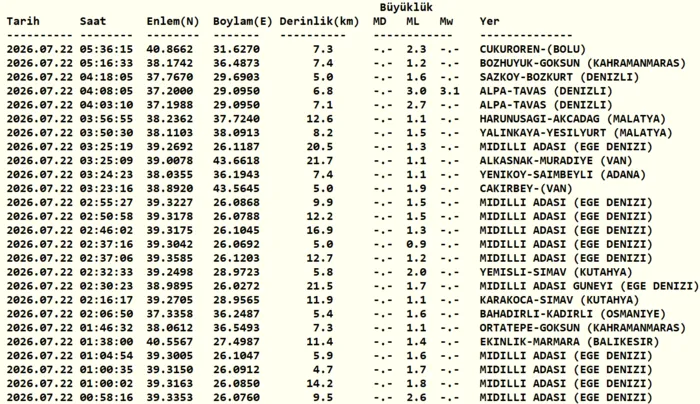The width and height of the screenshot is (700, 404).
Task: Click the Boylam(E) column header
Action: pos(242,21)
